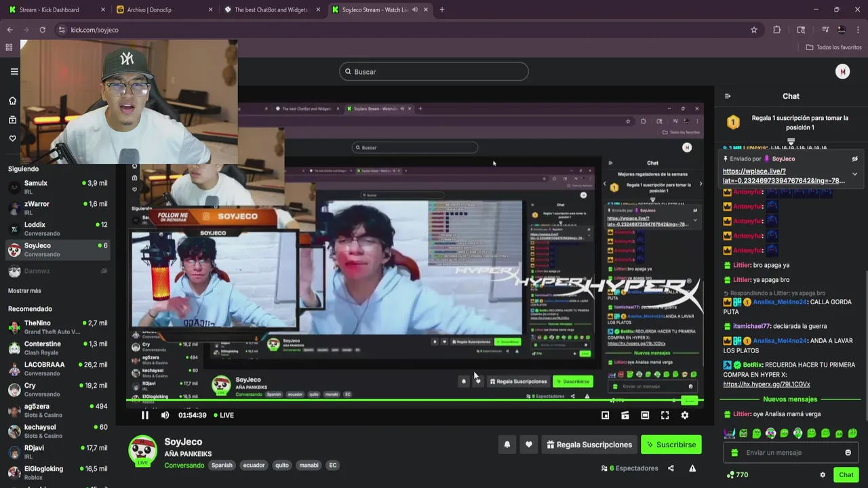Open zWarror channel in sidebar

tap(57, 208)
